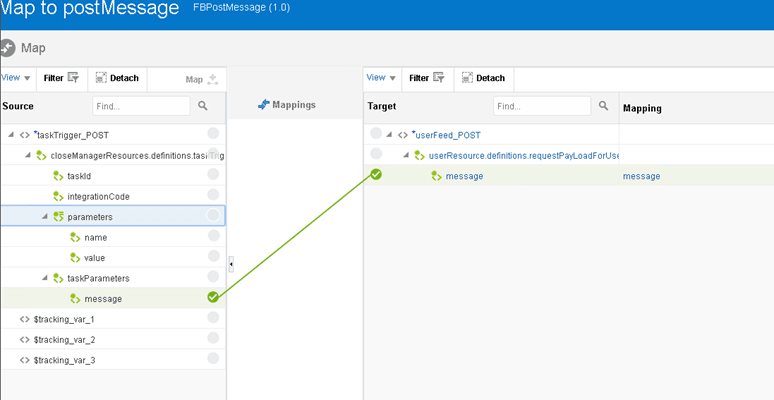Screen dimensions: 774x400
Task: Focus the Source Find input field
Action: [x=141, y=106]
